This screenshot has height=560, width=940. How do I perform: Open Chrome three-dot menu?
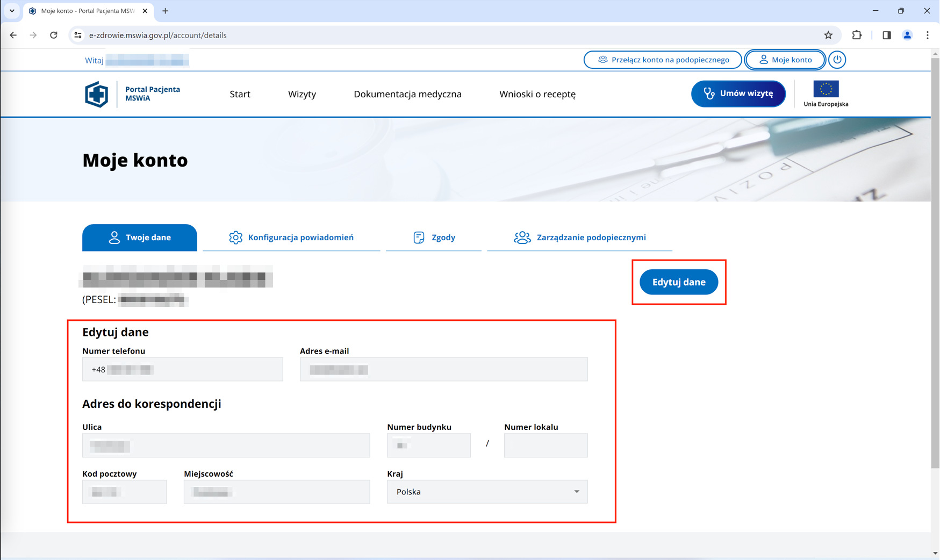928,35
